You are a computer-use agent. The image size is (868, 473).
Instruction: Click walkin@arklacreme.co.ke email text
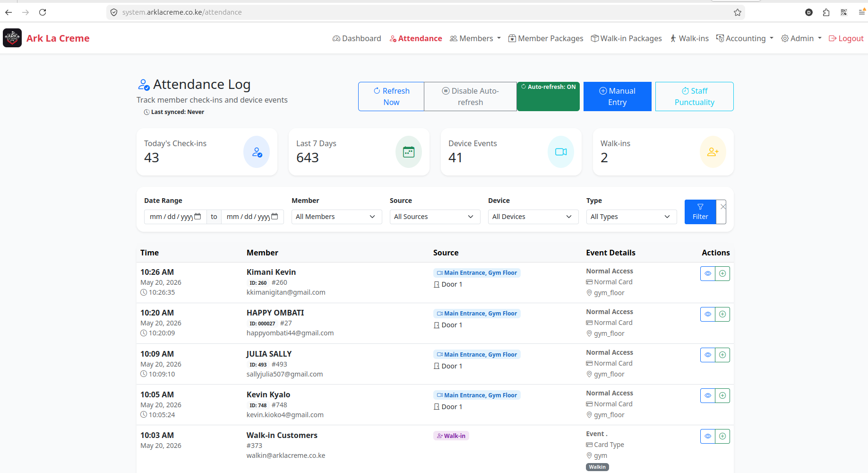(286, 455)
